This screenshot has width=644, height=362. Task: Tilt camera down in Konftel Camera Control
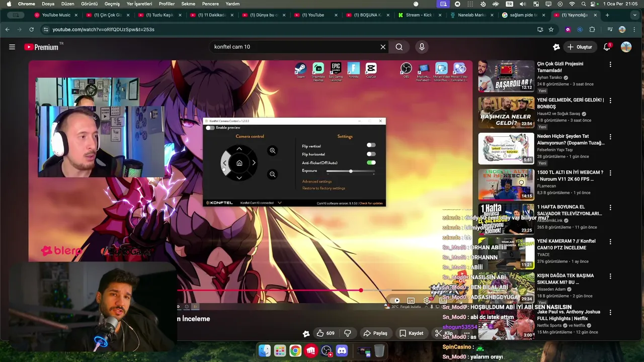pos(239,177)
